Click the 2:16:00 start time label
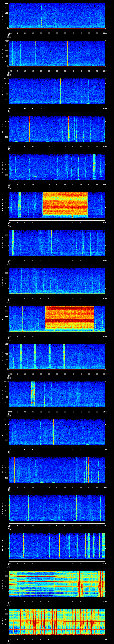The height and width of the screenshot is (644, 114). click(x=9, y=260)
